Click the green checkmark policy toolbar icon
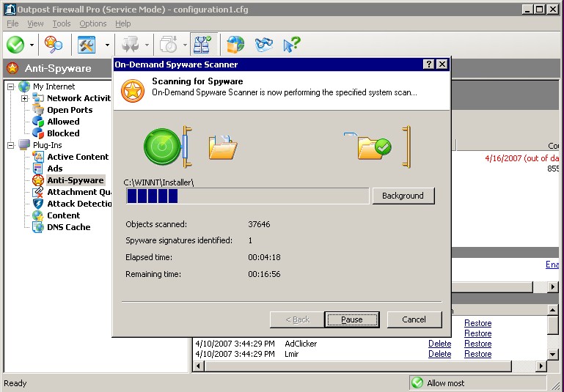 tap(15, 45)
